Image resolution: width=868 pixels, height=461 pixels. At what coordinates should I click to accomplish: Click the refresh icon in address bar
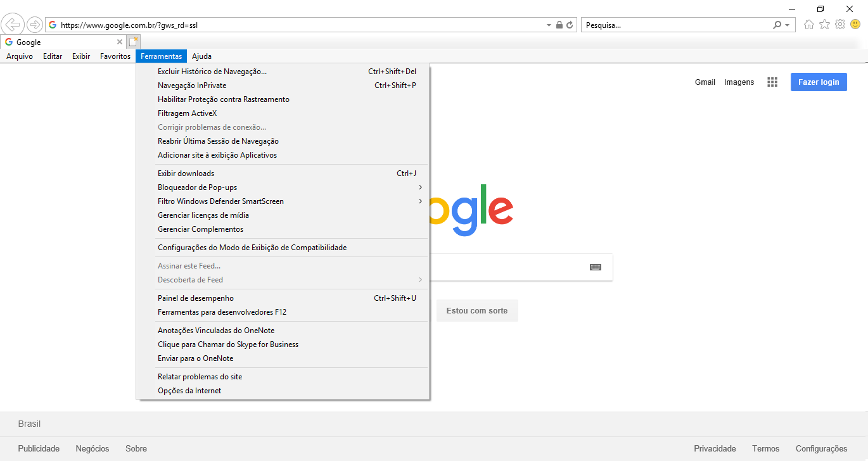[570, 25]
